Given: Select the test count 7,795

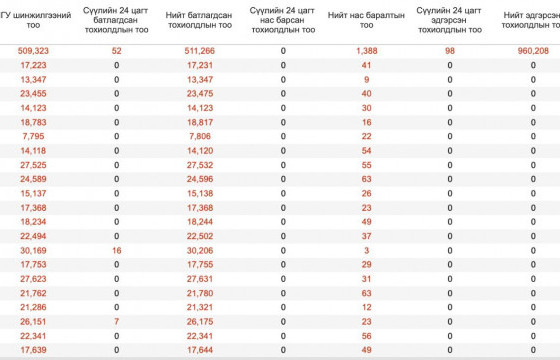Looking at the screenshot, I should tap(33, 136).
